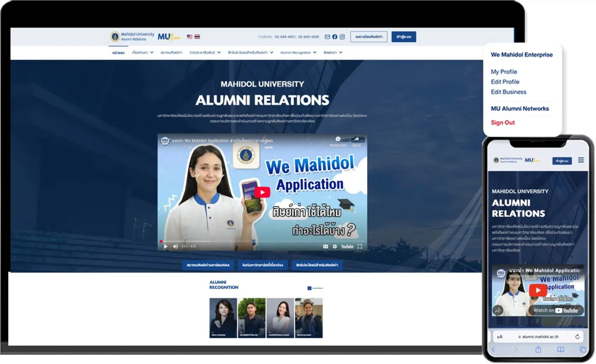
Task: Play the video on the phone screen
Action: point(538,290)
